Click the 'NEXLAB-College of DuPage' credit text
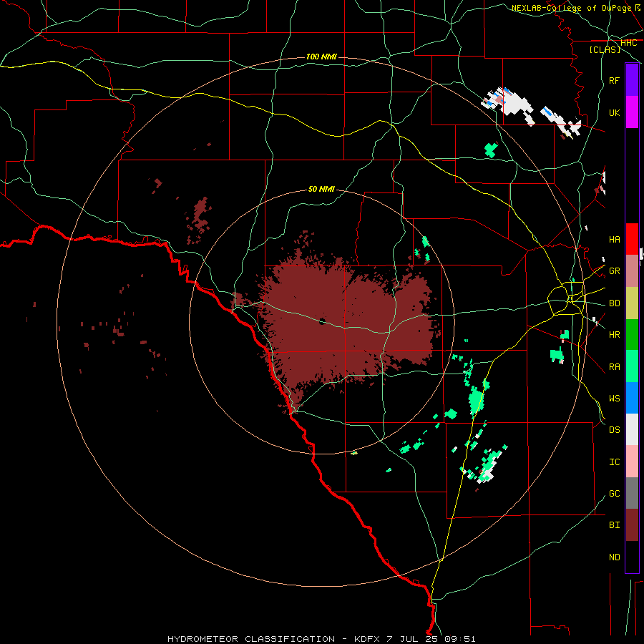The image size is (644, 644). (x=571, y=8)
